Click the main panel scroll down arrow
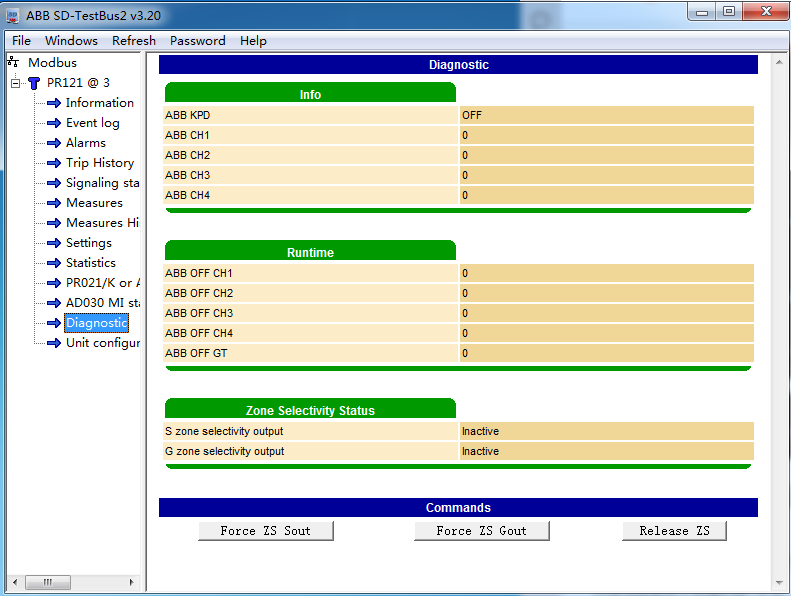 779,583
